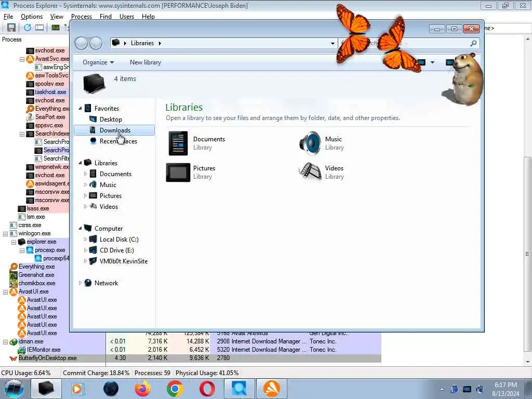This screenshot has height=399, width=532.
Task: Collapse the winlogon.exe process tree
Action: (x=5, y=234)
